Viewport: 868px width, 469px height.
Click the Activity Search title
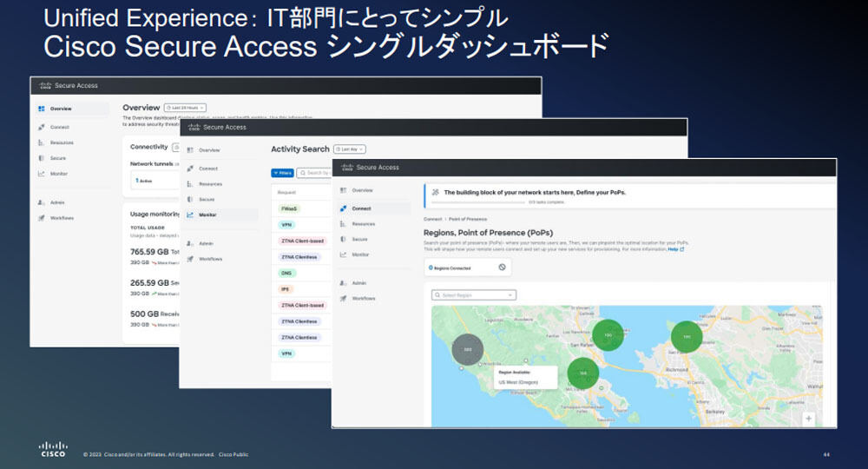(300, 149)
